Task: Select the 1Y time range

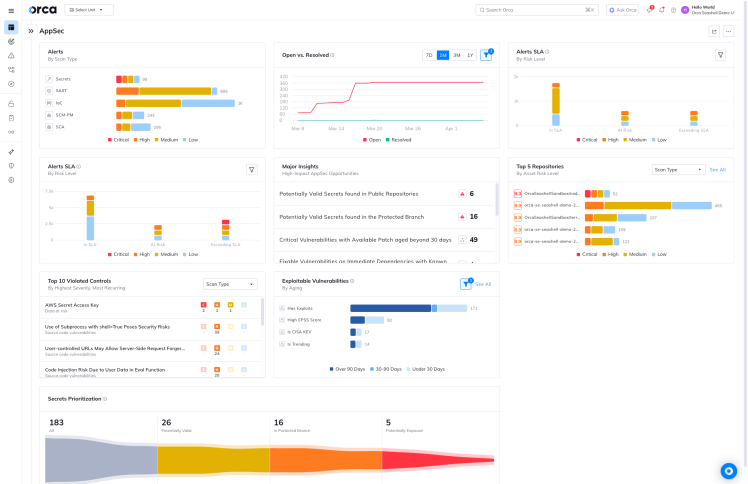Action: (470, 55)
